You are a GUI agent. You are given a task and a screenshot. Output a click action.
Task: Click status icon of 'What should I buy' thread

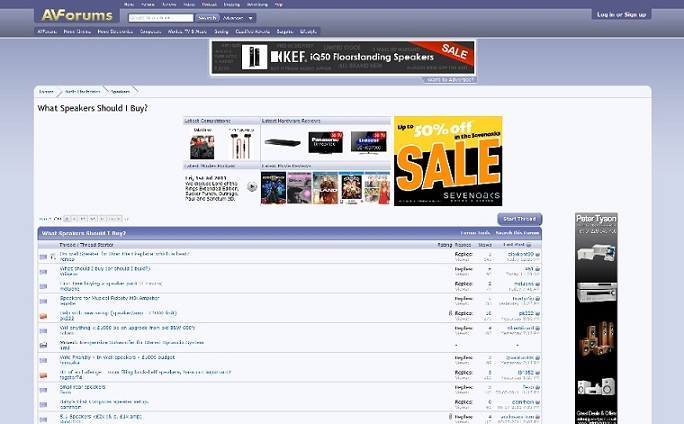pos(43,272)
